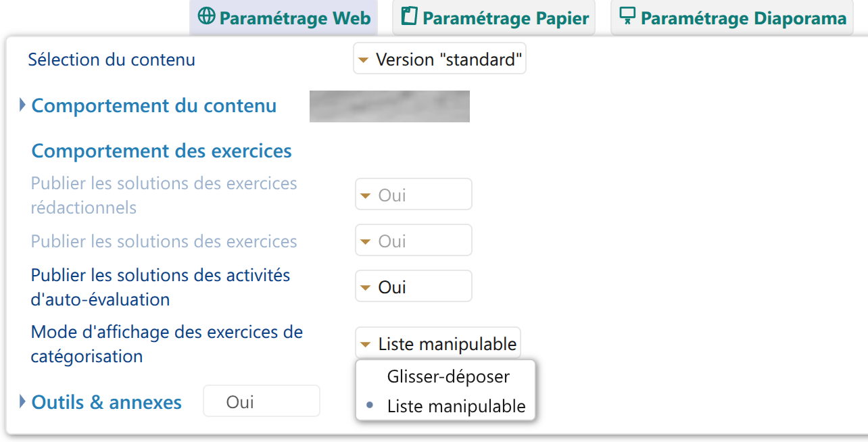Click the Oui field beside Outils & annexes
Screen dimensions: 868x442
point(261,402)
